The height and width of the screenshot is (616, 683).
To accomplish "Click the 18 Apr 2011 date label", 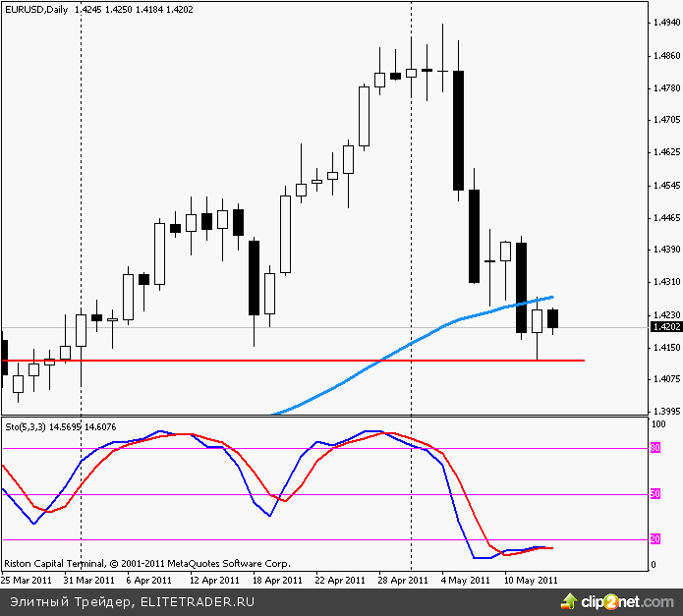I will pyautogui.click(x=277, y=580).
